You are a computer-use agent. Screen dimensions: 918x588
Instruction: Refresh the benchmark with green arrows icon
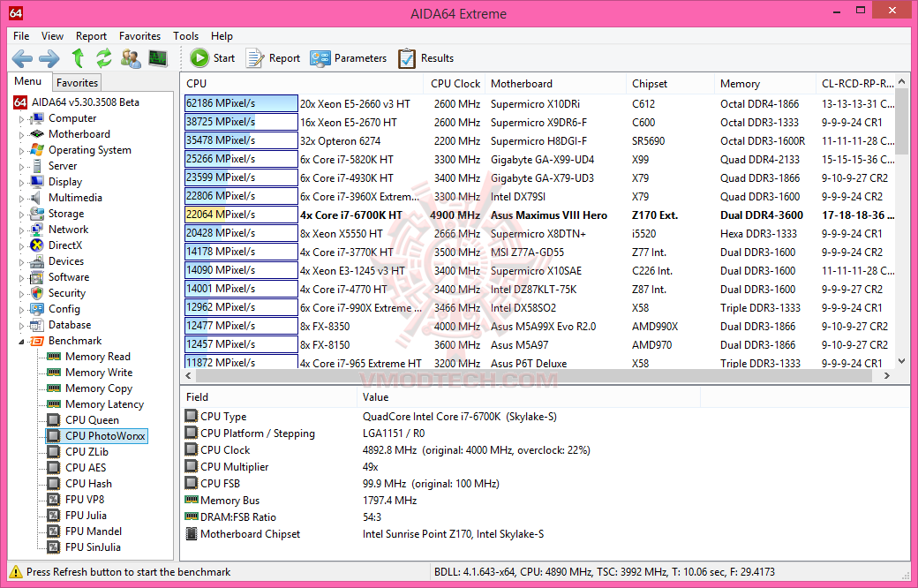coord(104,58)
